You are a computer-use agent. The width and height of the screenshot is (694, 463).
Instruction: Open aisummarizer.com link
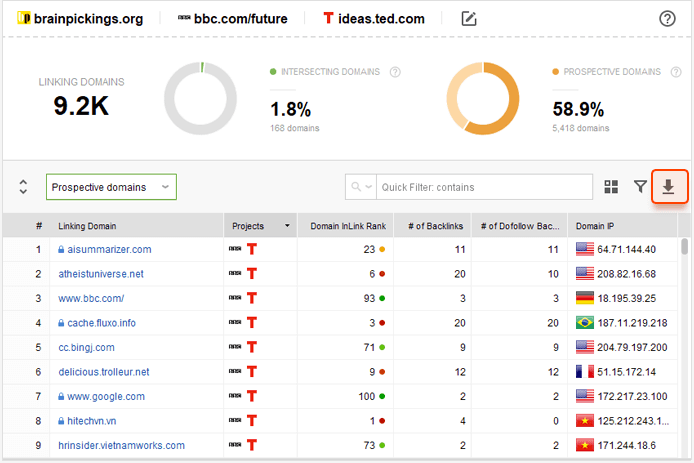pos(109,249)
